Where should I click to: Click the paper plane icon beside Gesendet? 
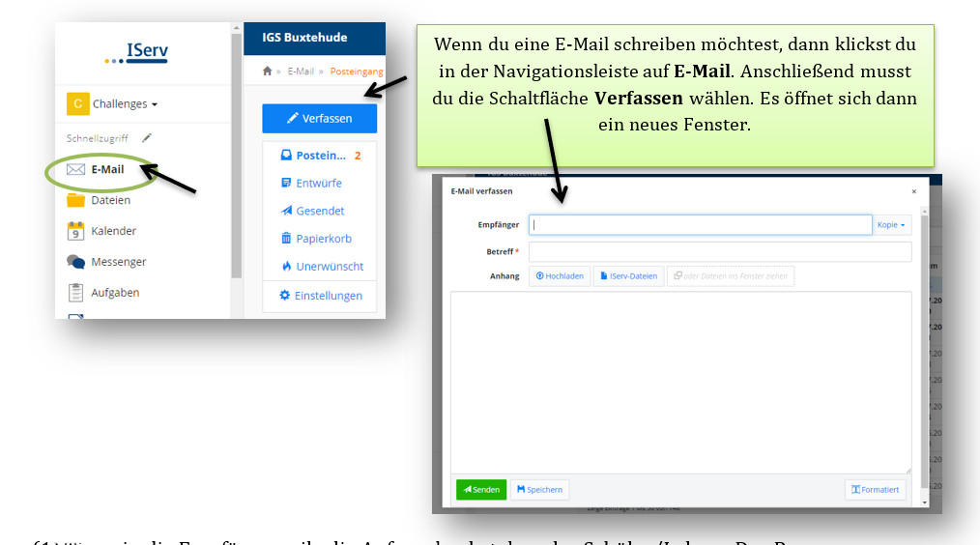[286, 210]
